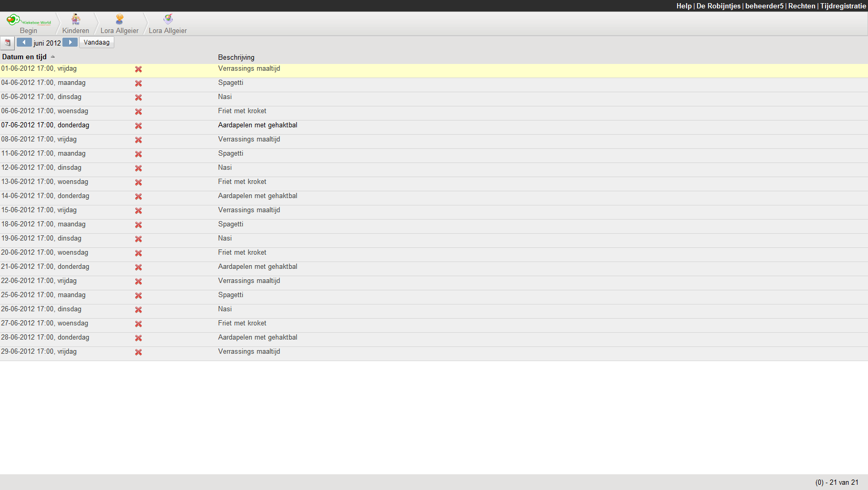Open Tijdregistratie in the top bar
Screen dimensions: 868x490
[x=843, y=6]
